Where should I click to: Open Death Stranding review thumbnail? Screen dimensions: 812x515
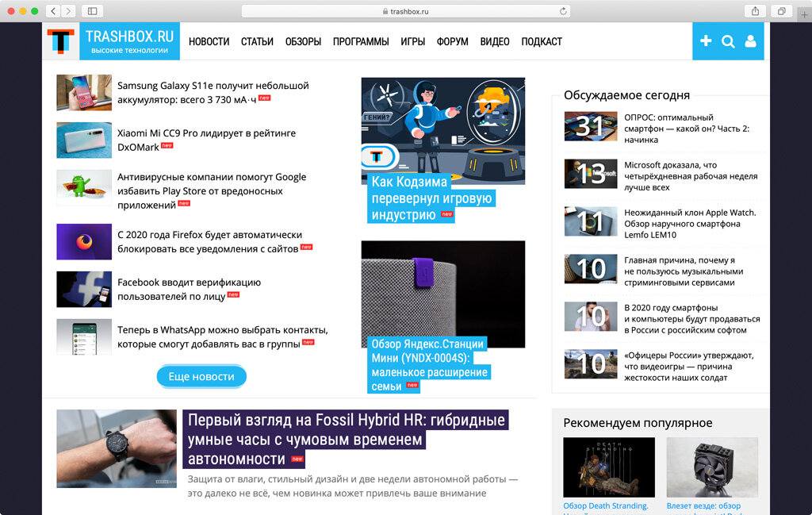[x=609, y=467]
